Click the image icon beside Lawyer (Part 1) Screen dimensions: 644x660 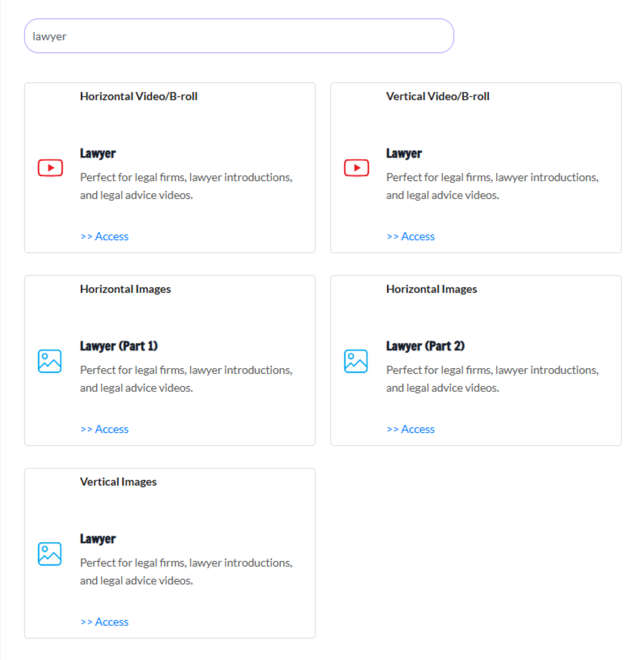(x=50, y=361)
